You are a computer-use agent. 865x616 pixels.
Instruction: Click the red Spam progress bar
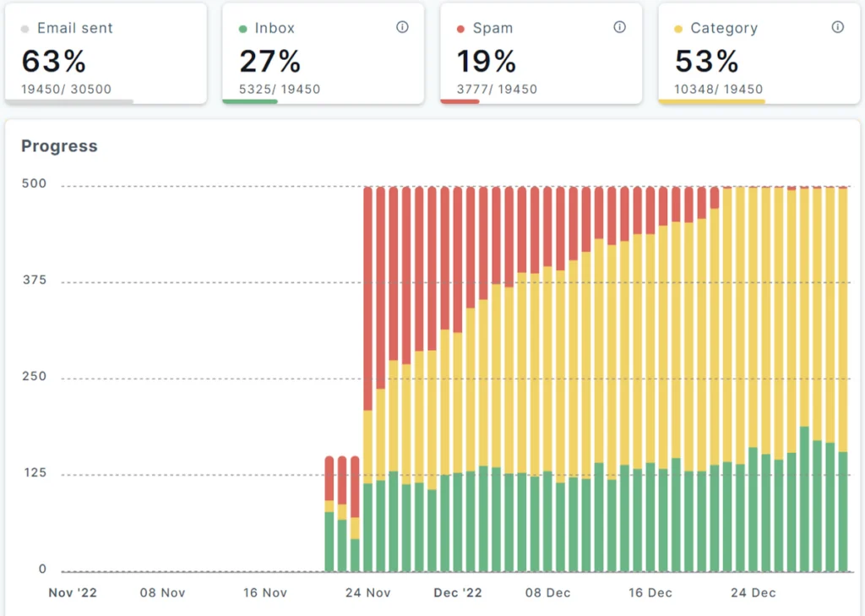click(x=460, y=101)
